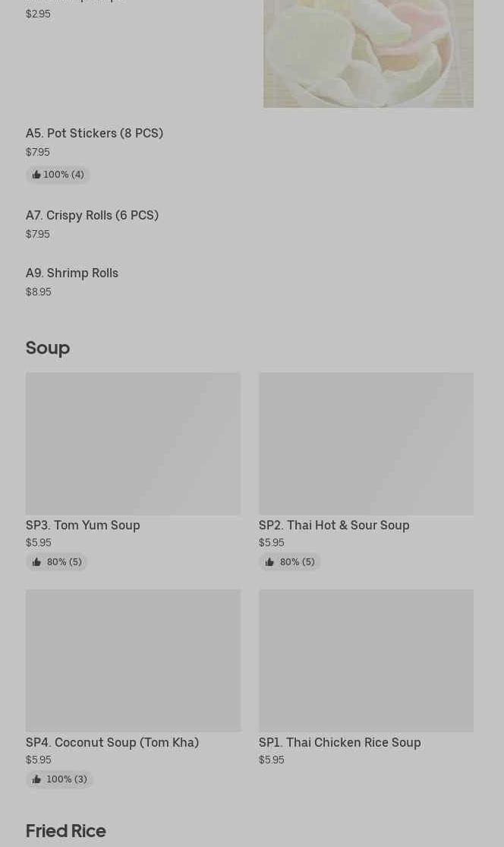The image size is (504, 847).
Task: Click Thai Chicken Rice Soup image placeholder
Action: coord(366,660)
